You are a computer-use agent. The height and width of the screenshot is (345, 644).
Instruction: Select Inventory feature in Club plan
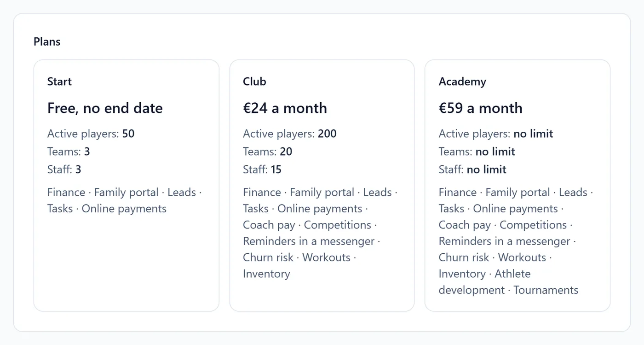tap(266, 274)
